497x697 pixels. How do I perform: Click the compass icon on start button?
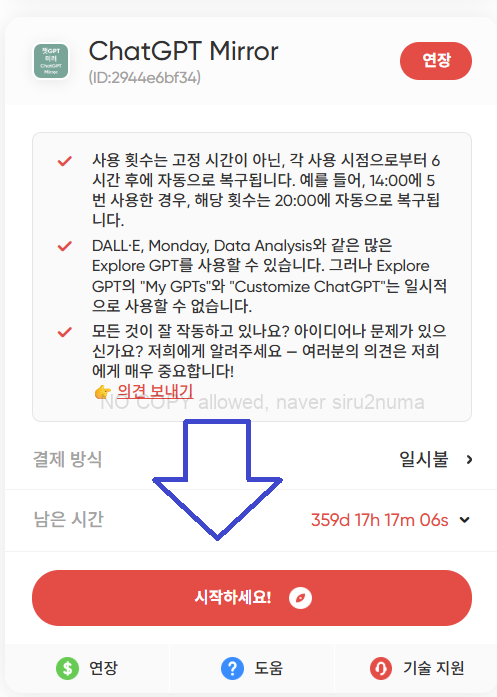tap(300, 598)
